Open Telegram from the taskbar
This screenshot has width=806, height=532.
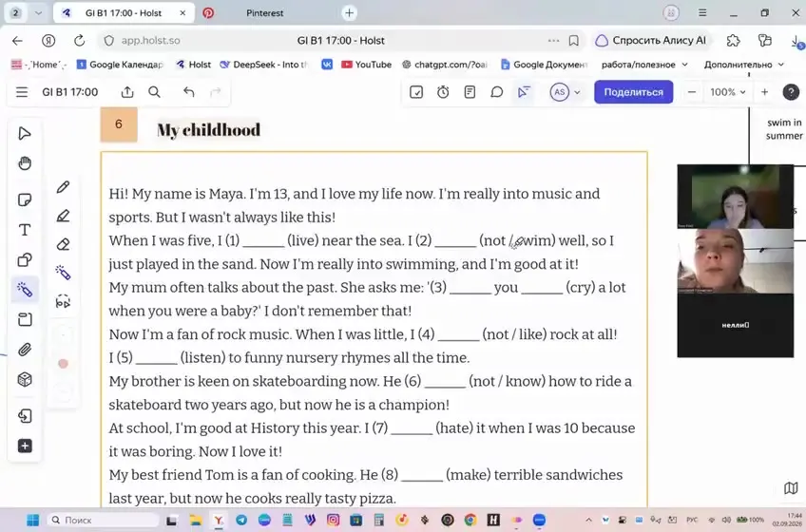tap(241, 521)
